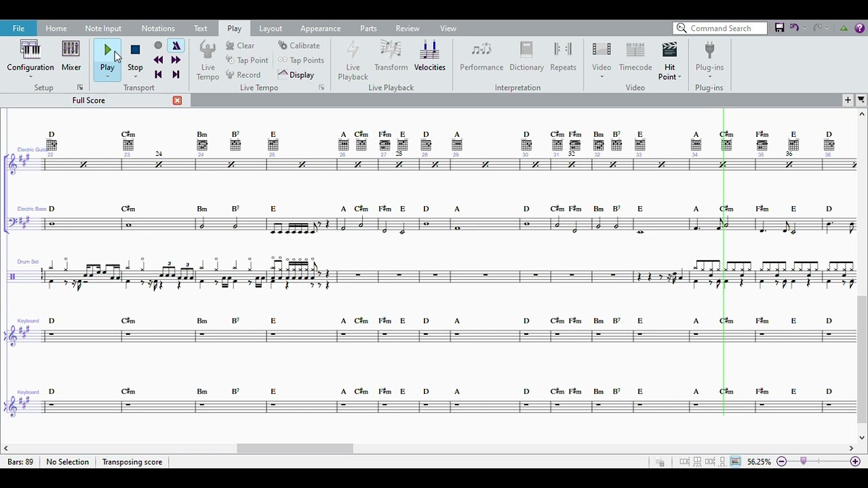
Task: Enable Panorama view in the status bar
Action: click(735, 462)
